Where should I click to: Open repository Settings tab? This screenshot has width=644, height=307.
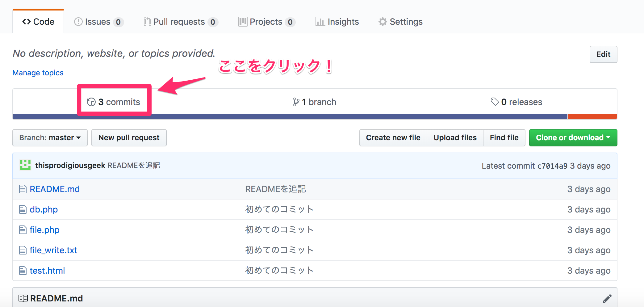pos(400,22)
